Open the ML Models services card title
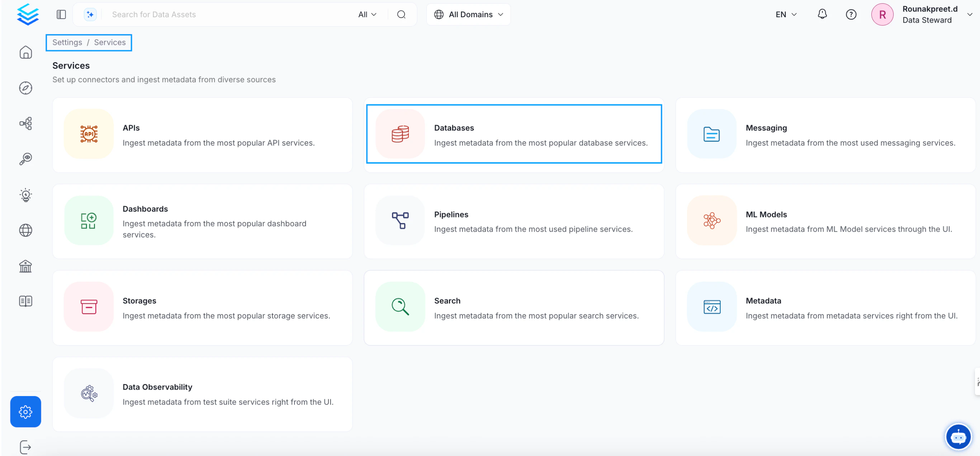980x456 pixels. [x=766, y=214]
